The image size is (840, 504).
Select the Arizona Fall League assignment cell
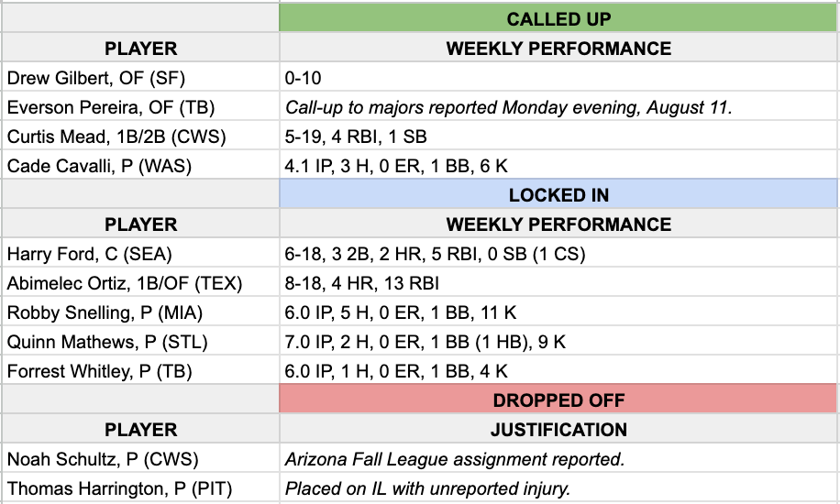click(x=558, y=458)
